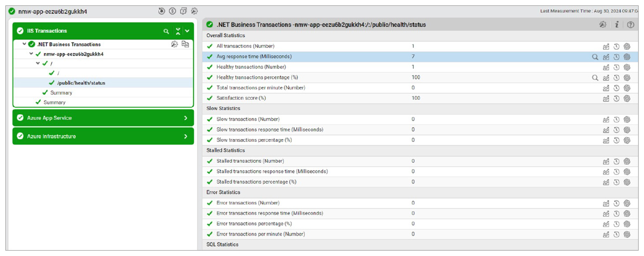Open history clock for Slow transactions response time
644x256 pixels.
click(x=617, y=130)
